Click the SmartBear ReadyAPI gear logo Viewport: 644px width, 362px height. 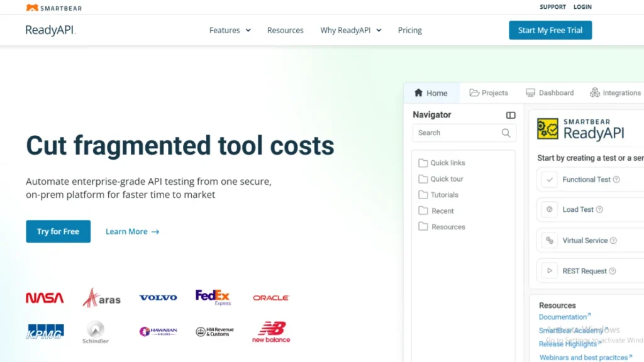(x=548, y=128)
